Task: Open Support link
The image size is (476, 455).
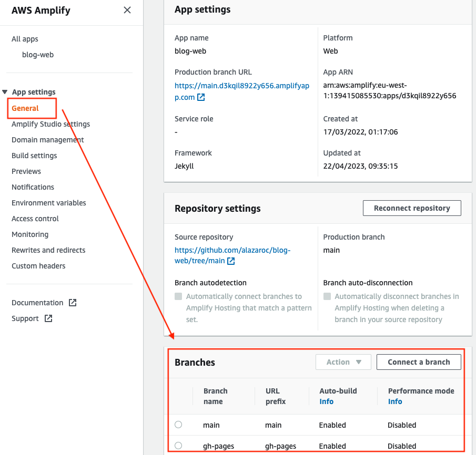Action: [25, 318]
